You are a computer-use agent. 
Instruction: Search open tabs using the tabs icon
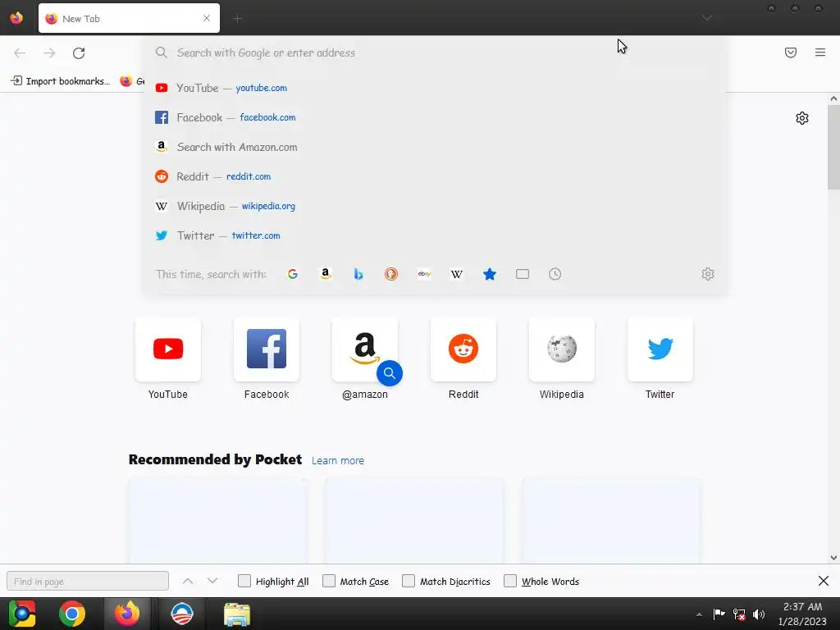point(523,274)
